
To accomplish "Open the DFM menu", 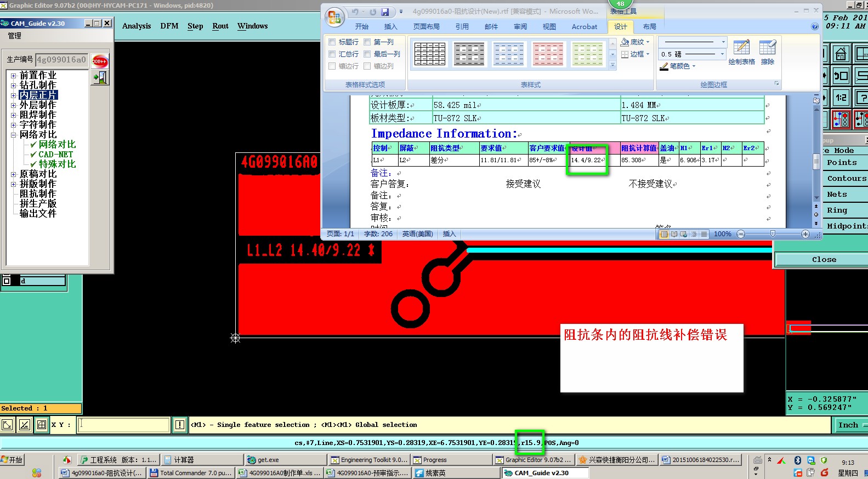I will (x=169, y=26).
